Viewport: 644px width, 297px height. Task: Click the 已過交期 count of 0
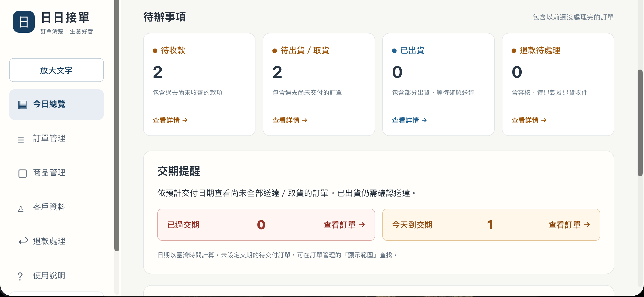point(261,225)
